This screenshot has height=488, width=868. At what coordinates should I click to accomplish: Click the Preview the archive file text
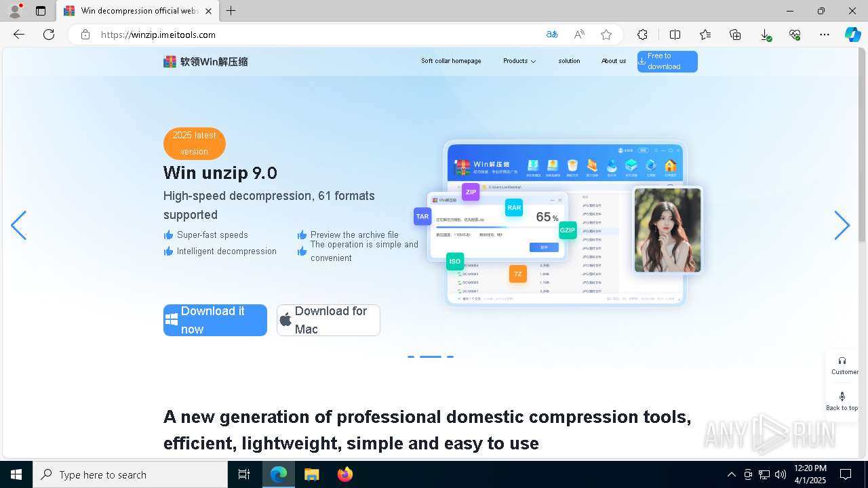(354, 235)
